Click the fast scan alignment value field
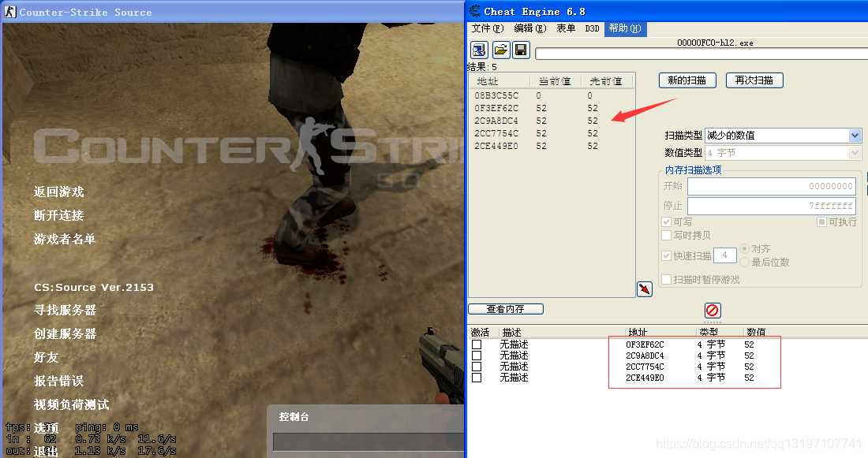This screenshot has height=458, width=868. coord(725,255)
